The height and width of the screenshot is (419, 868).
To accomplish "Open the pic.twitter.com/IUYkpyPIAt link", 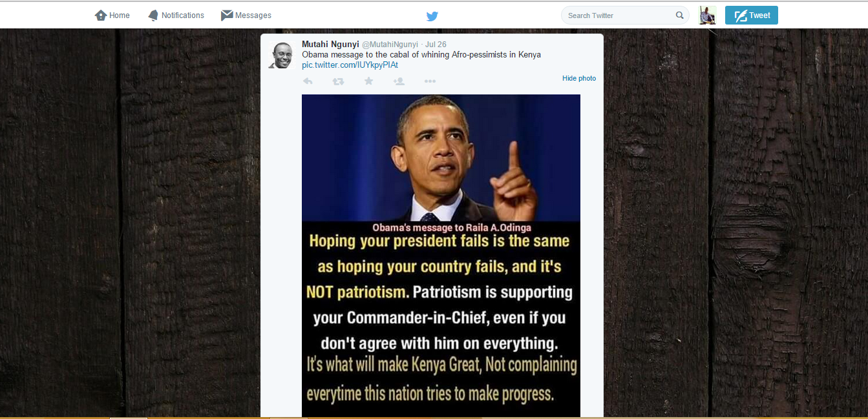I will click(x=350, y=65).
